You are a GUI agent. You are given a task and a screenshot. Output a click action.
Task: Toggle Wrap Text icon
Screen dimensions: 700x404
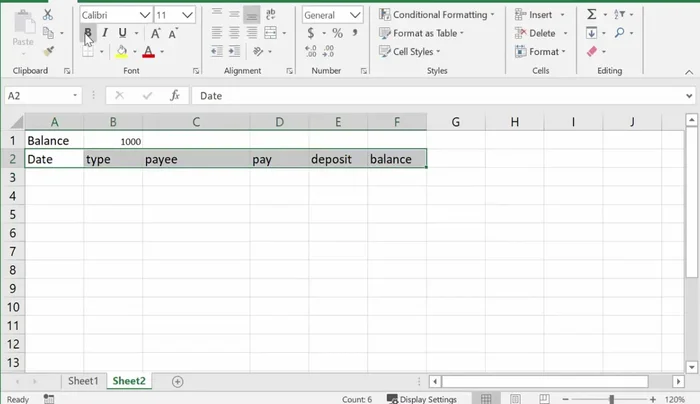click(x=271, y=14)
